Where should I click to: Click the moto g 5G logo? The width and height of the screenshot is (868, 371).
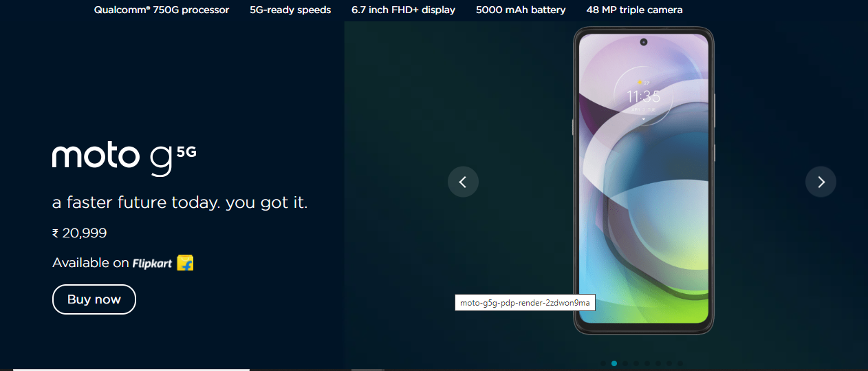[x=124, y=160]
